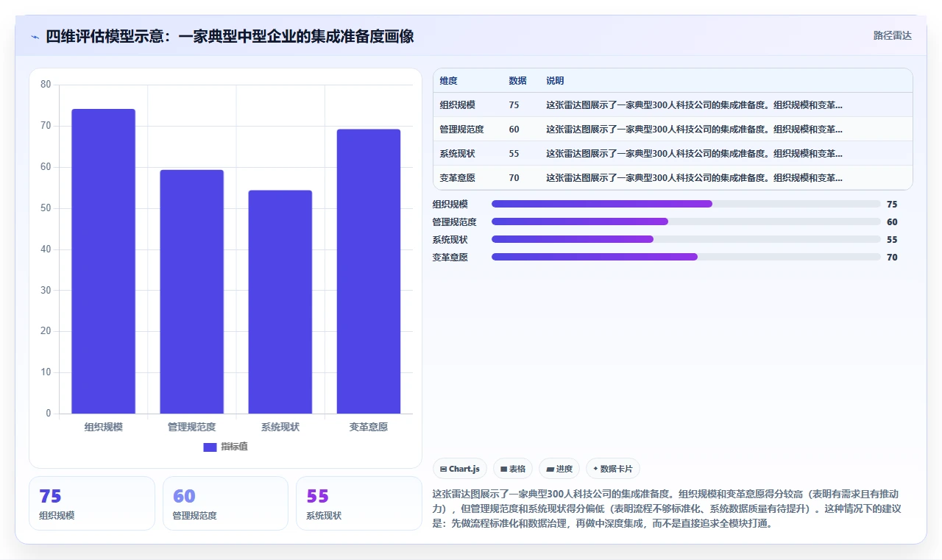Select the 管理规范度 bar in chart

(192, 292)
